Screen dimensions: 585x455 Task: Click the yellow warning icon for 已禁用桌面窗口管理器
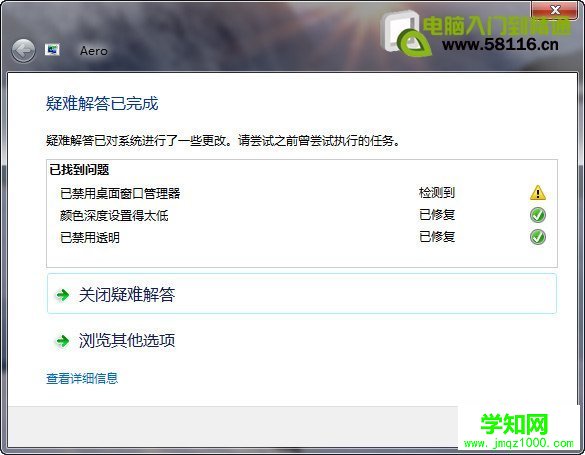(538, 193)
